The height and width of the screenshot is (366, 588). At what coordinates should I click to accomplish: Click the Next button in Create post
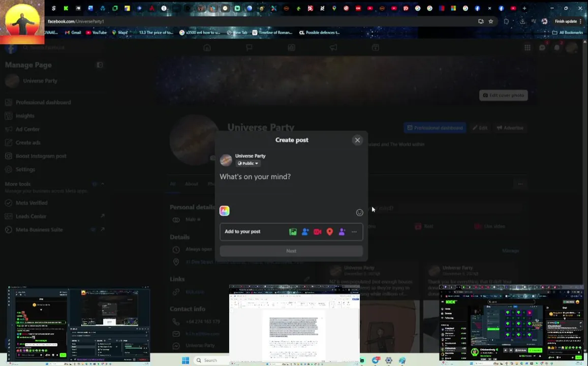pos(291,251)
